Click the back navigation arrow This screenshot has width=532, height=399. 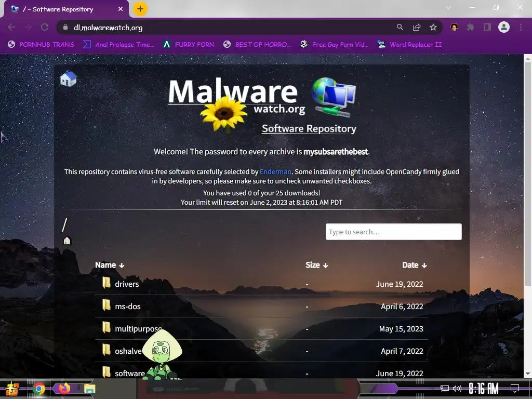coord(11,27)
